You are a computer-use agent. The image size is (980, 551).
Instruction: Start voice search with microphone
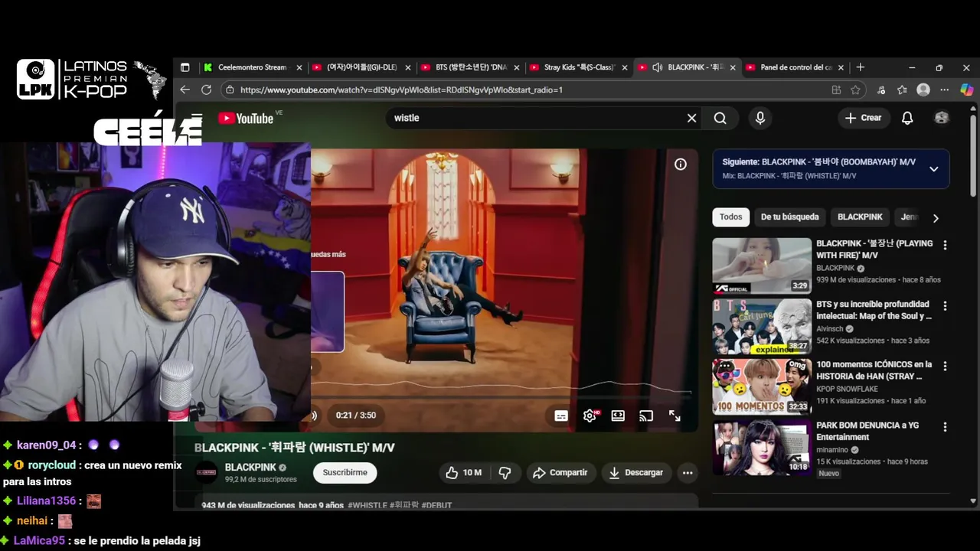(x=760, y=118)
